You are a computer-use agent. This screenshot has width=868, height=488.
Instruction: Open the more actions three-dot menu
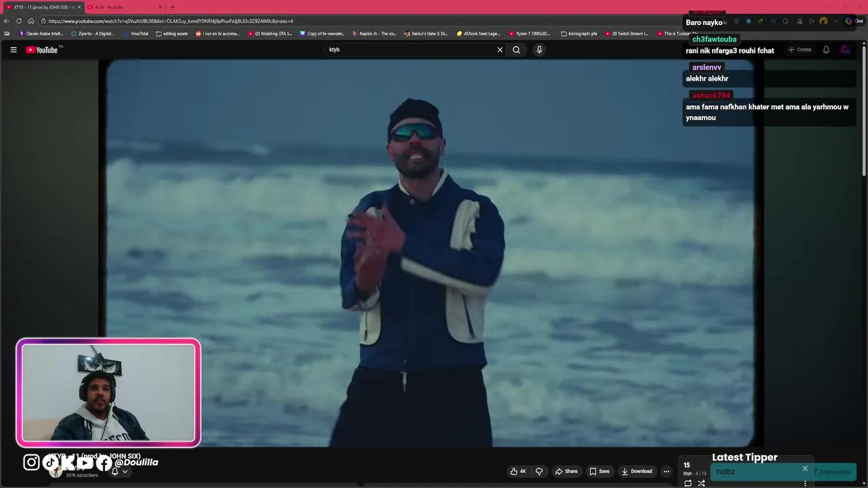(x=666, y=471)
